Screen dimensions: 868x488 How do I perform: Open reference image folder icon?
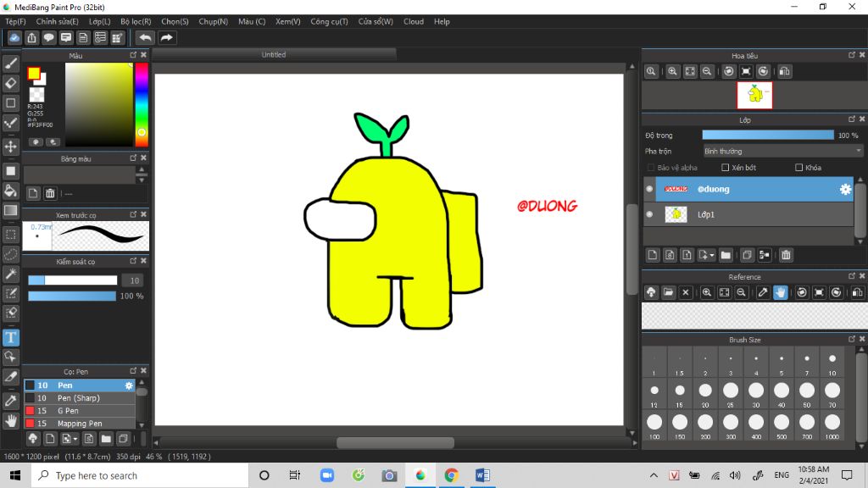coord(668,292)
